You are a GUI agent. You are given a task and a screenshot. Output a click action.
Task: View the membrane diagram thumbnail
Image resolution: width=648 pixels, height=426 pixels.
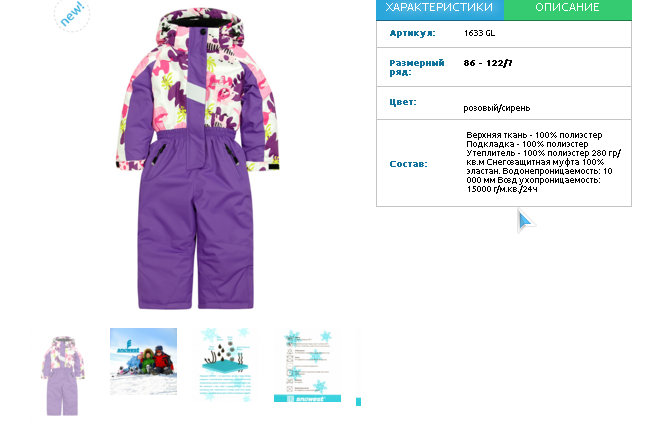tap(225, 364)
